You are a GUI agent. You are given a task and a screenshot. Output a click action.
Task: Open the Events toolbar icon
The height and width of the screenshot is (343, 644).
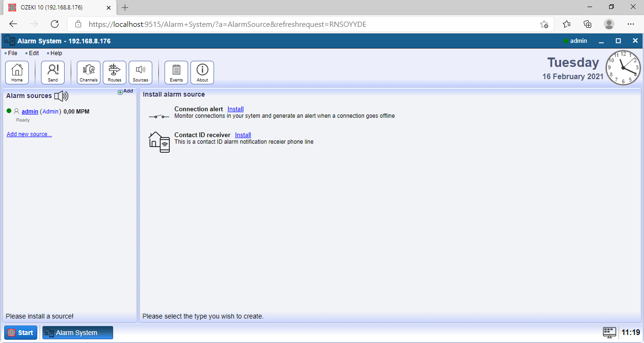(176, 73)
